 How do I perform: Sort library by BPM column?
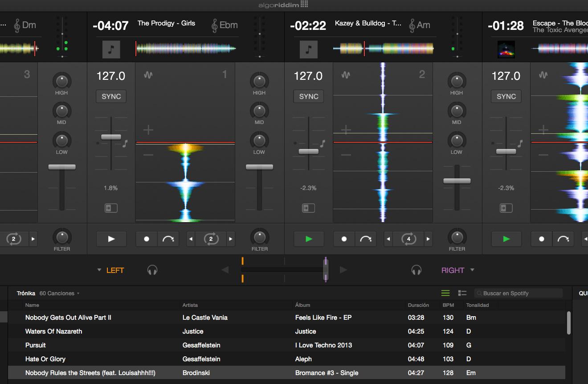pyautogui.click(x=448, y=305)
